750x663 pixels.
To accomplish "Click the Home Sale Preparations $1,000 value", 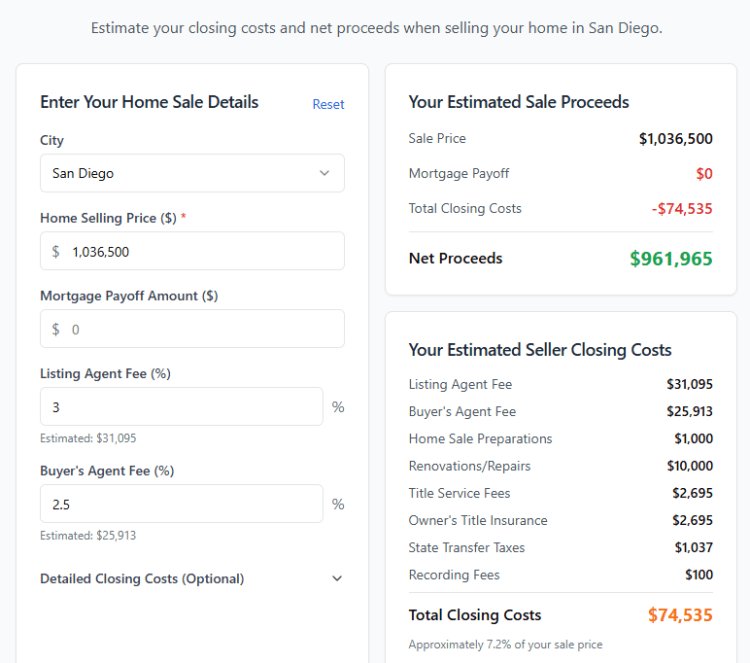I will coord(694,439).
